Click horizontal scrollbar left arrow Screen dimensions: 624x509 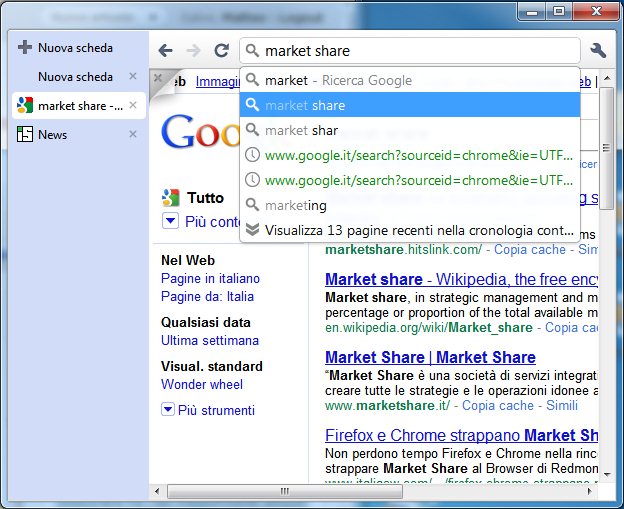(157, 491)
